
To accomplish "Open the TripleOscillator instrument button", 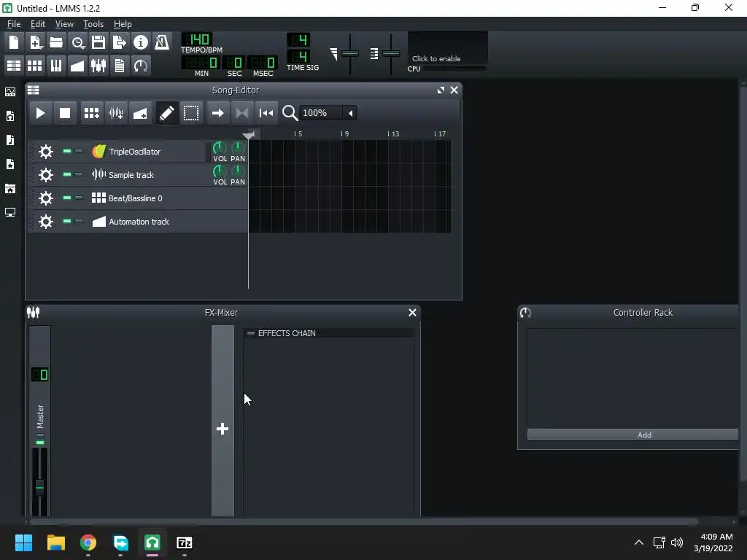I will pos(147,152).
